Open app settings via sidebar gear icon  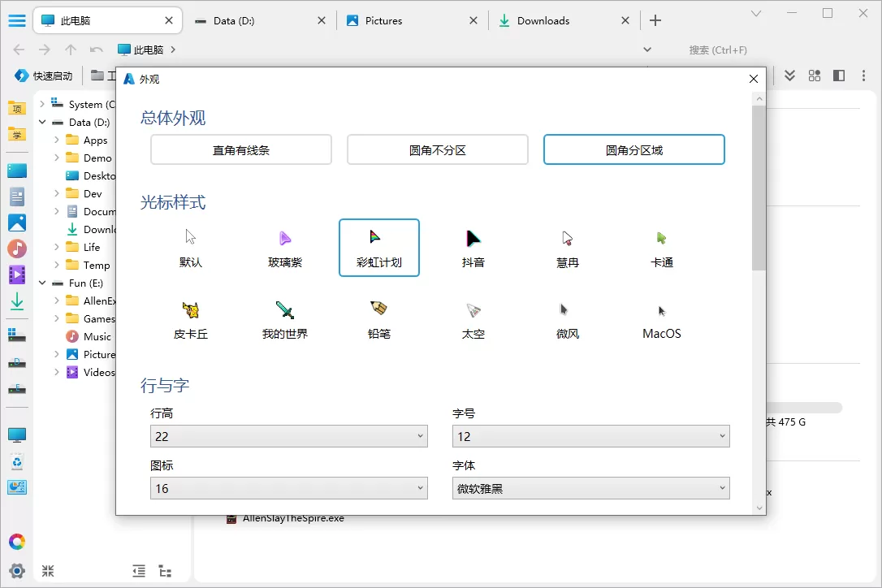tap(16, 571)
